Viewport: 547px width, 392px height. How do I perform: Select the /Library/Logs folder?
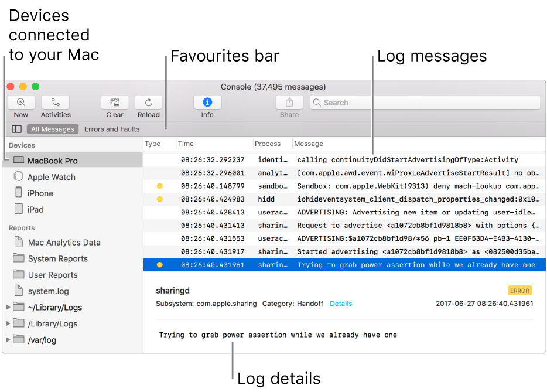click(45, 323)
